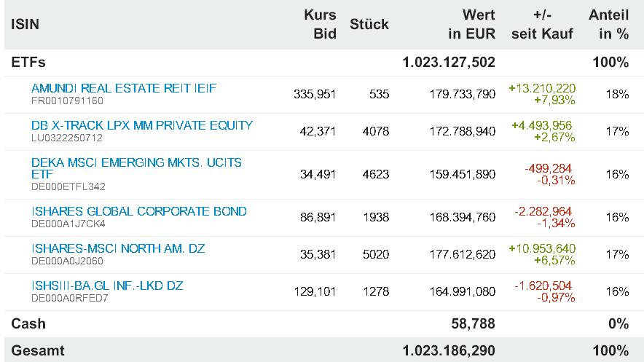Open the AMUNDI REAL ESTATE REIT IEIF link
The image size is (644, 362).
pos(124,88)
